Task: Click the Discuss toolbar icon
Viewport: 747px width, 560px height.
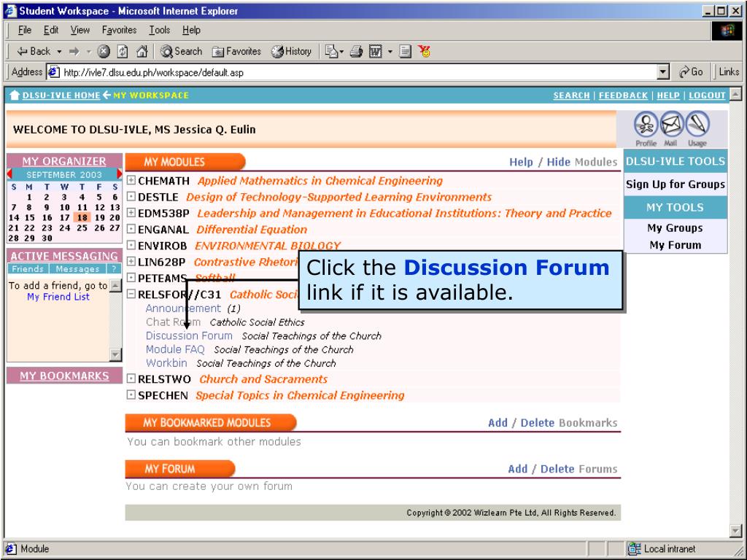Action: coord(405,52)
